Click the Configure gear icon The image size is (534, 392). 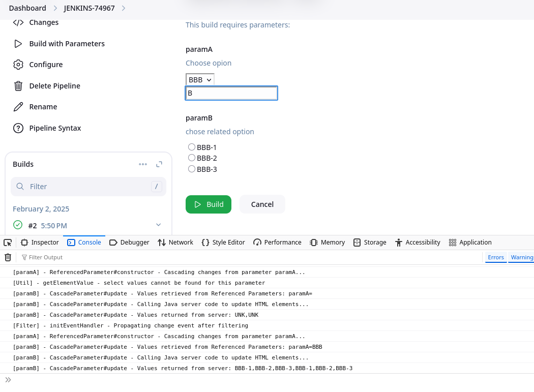pyautogui.click(x=18, y=65)
